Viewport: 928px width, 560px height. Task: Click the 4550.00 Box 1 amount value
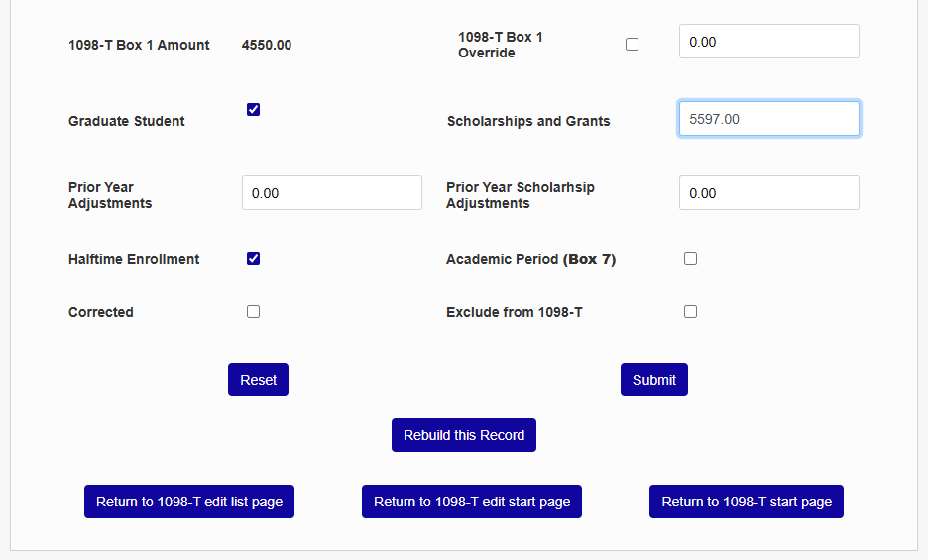point(267,45)
